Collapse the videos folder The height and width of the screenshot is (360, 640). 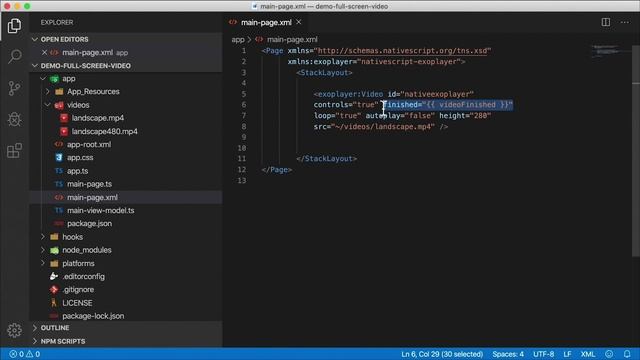[x=48, y=105]
